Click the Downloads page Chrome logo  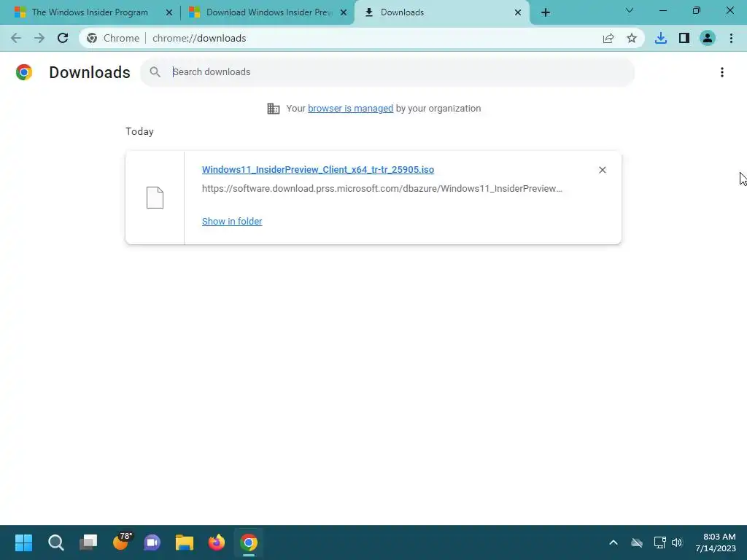pyautogui.click(x=24, y=72)
